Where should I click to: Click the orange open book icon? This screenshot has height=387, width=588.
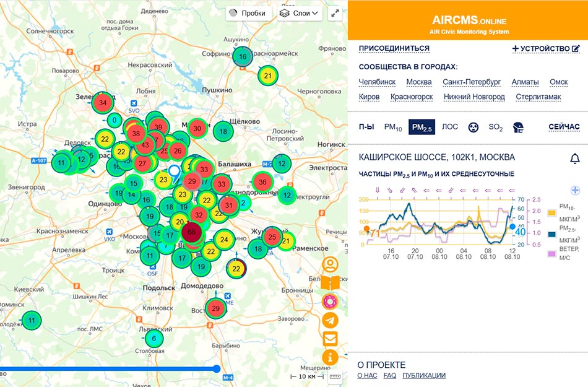tap(331, 284)
